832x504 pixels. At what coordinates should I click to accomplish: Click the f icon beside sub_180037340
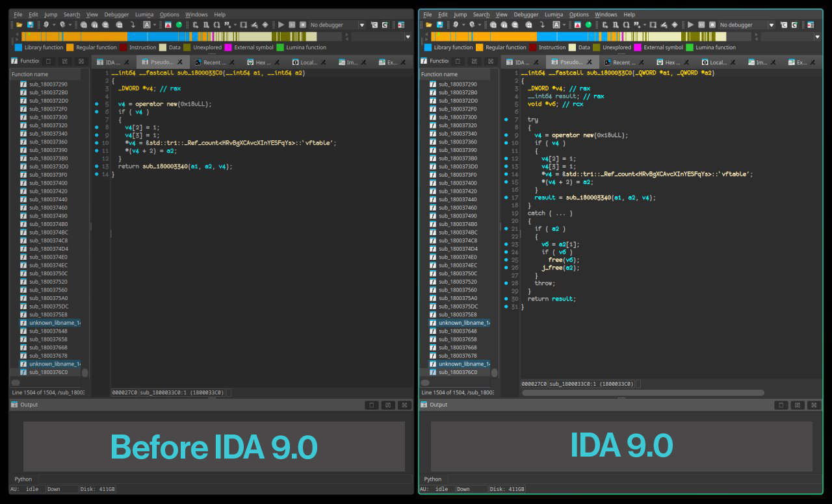22,133
